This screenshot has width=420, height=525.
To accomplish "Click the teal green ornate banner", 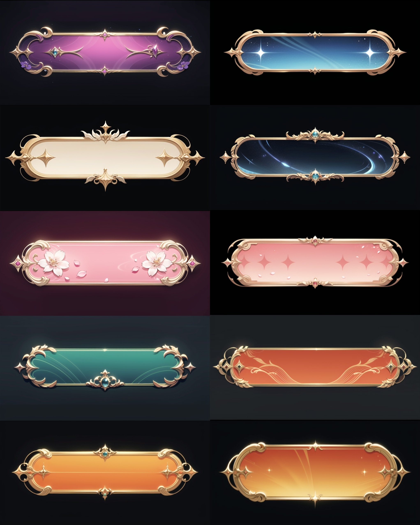I will 105,367.
